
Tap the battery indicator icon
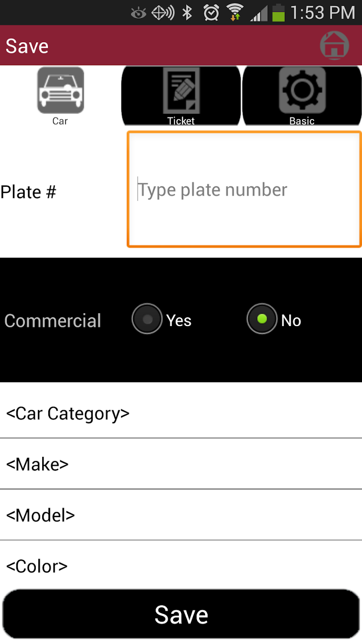pyautogui.click(x=279, y=13)
